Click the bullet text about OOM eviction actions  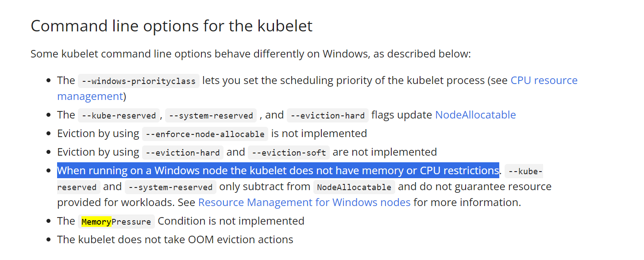(175, 240)
